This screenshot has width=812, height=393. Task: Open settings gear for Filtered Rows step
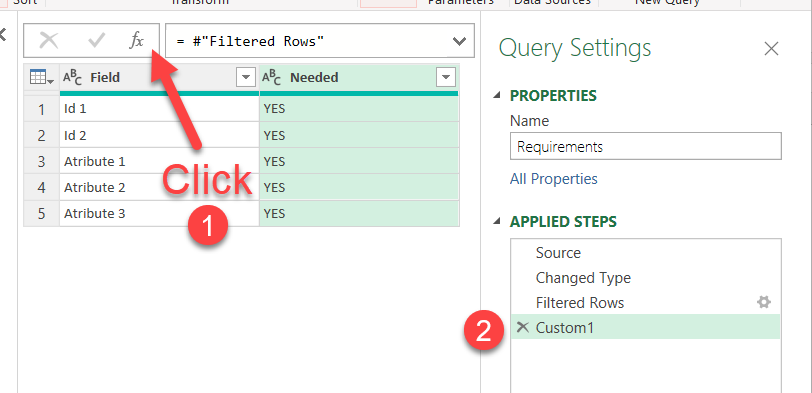[764, 302]
